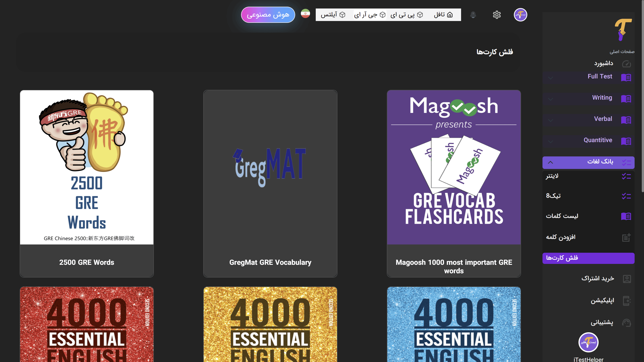Open the لیست کلمات book icon
The width and height of the screenshot is (644, 362).
pos(627,216)
